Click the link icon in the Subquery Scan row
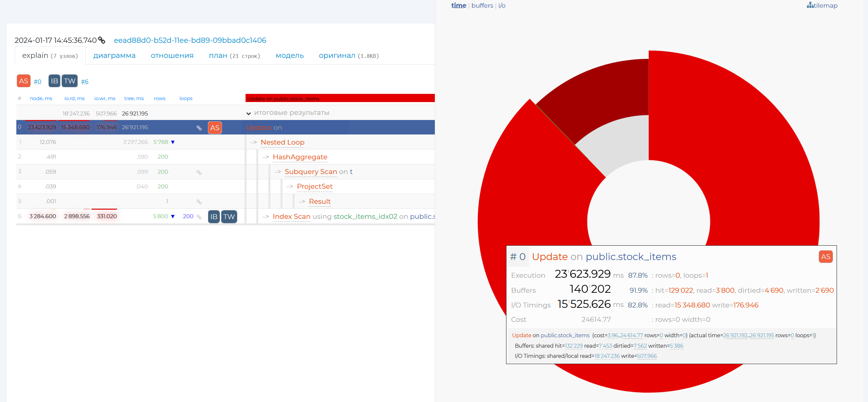The width and height of the screenshot is (868, 402). pyautogui.click(x=199, y=172)
